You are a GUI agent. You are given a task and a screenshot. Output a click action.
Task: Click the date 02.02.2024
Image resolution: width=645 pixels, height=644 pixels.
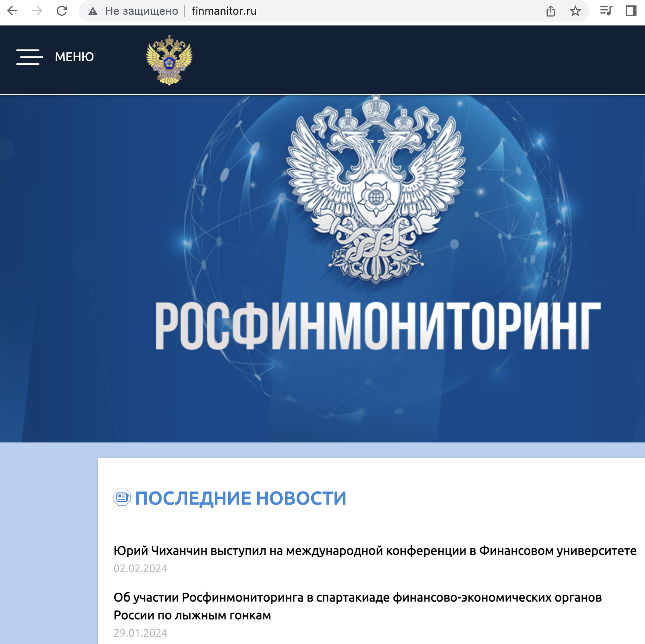pyautogui.click(x=141, y=568)
